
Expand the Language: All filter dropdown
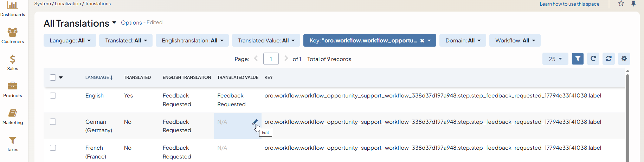tap(70, 41)
